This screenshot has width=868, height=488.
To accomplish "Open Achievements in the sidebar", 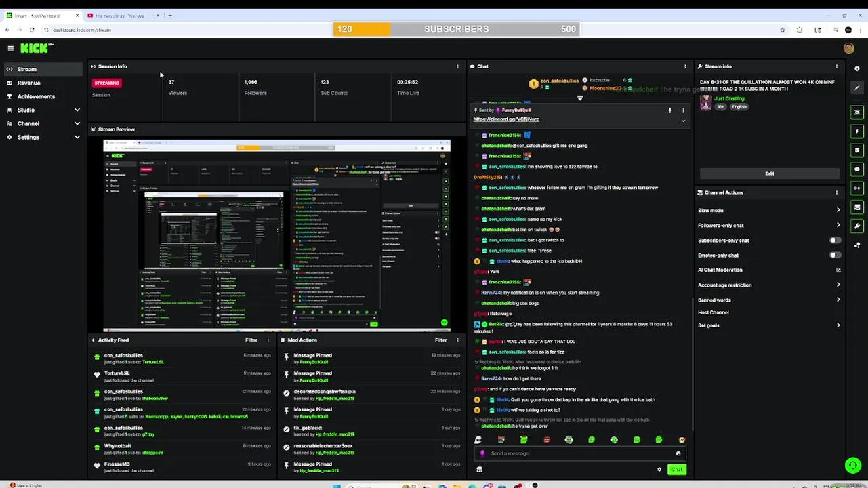I will click(43, 96).
